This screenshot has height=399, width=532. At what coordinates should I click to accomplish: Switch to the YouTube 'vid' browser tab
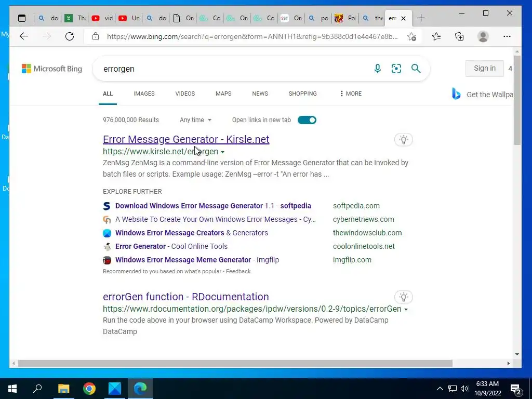[x=102, y=18]
